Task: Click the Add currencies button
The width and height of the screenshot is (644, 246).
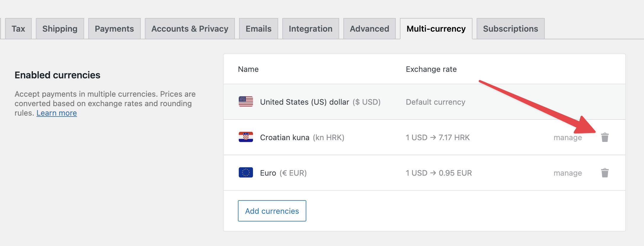Action: click(272, 211)
